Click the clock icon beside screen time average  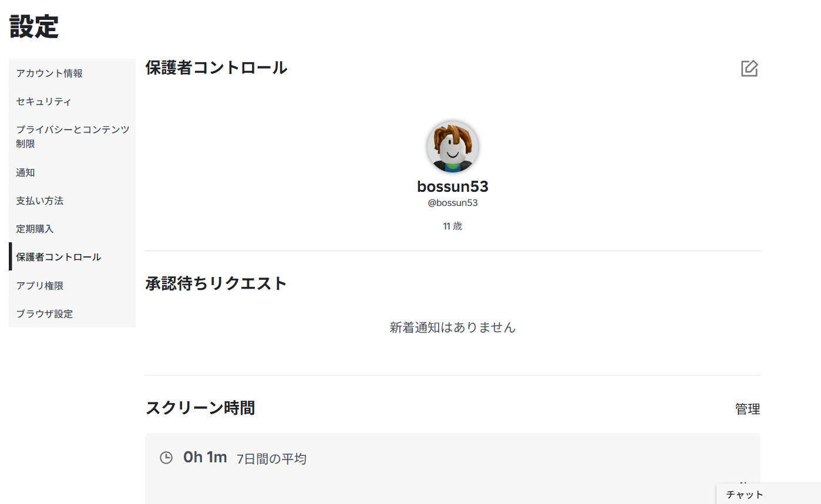[x=166, y=458]
